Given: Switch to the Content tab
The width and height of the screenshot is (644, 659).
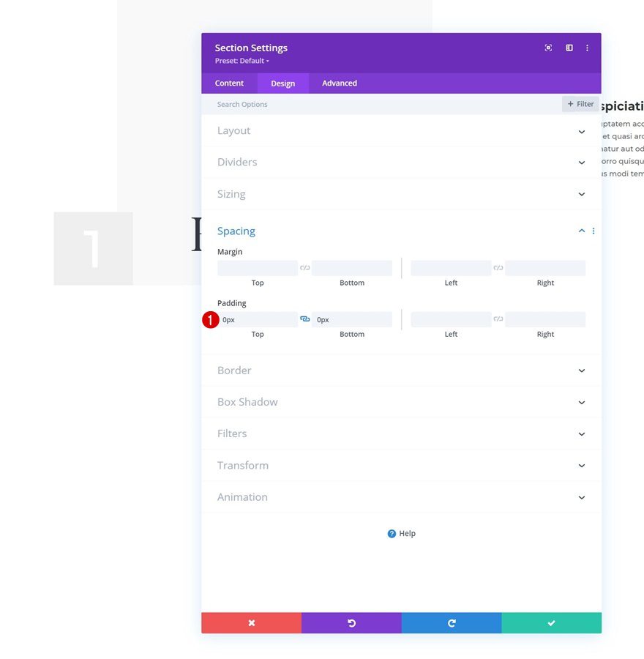Looking at the screenshot, I should (229, 83).
